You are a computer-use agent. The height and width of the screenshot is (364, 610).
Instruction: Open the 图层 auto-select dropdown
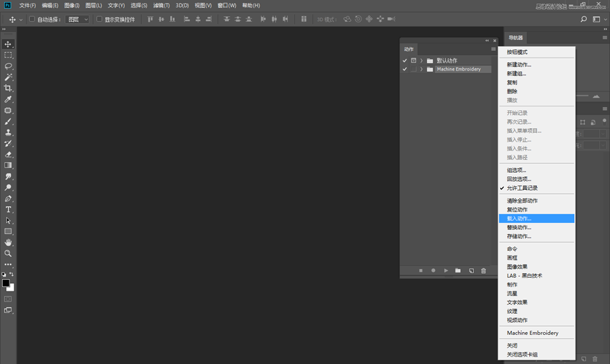78,20
